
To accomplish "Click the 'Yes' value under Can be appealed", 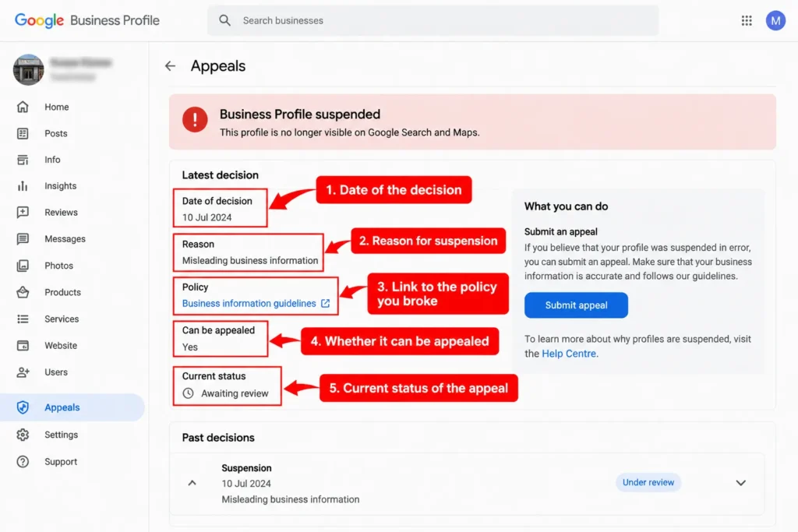I will 190,347.
